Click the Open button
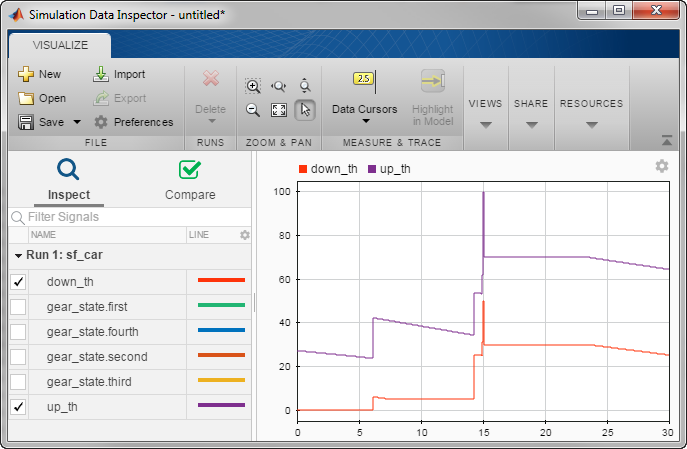Image resolution: width=687 pixels, height=449 pixels. click(x=41, y=98)
